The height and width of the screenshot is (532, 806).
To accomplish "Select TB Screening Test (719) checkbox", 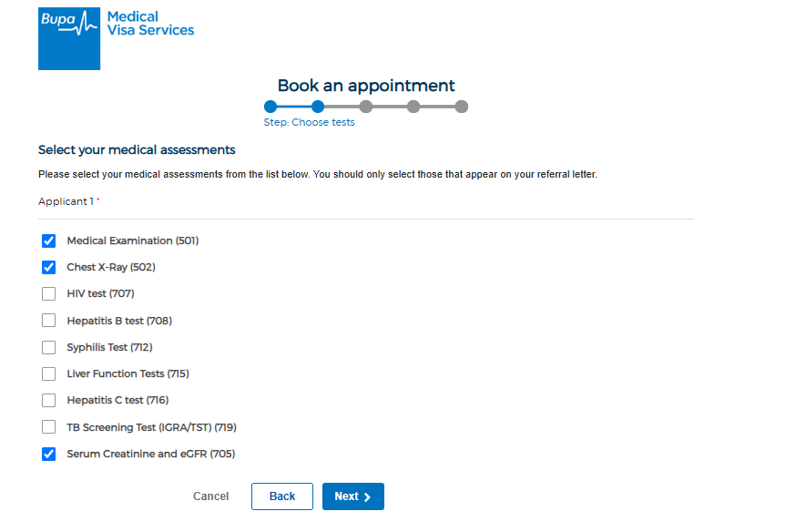I will coord(49,426).
